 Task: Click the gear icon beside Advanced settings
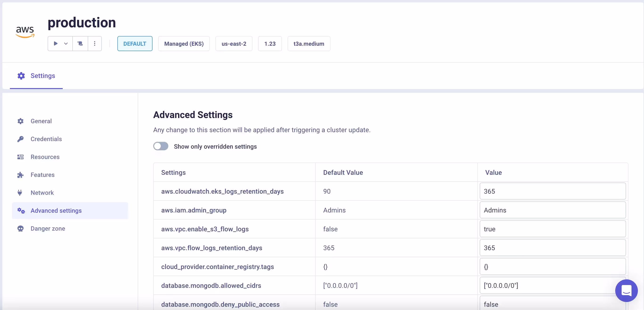21,211
